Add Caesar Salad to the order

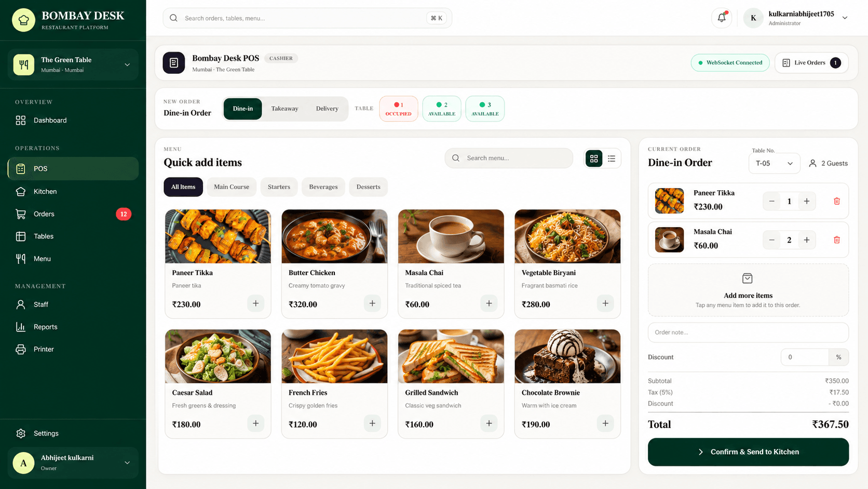click(255, 424)
